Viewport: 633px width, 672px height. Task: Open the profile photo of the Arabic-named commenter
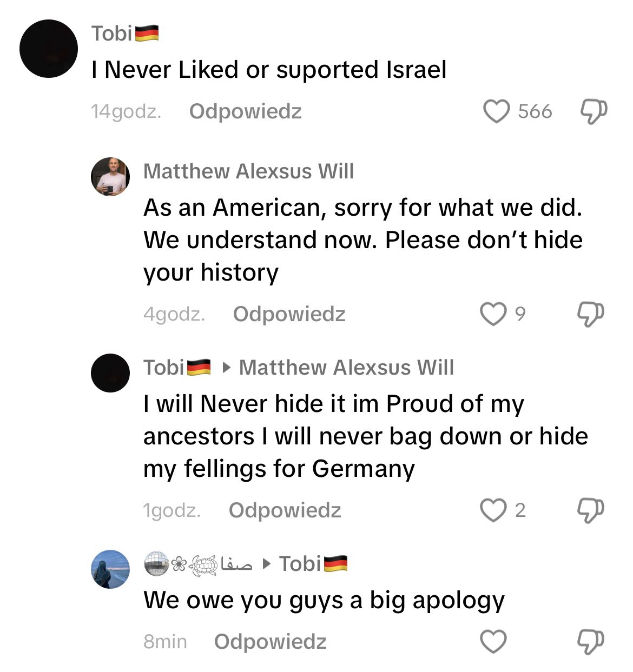click(110, 569)
